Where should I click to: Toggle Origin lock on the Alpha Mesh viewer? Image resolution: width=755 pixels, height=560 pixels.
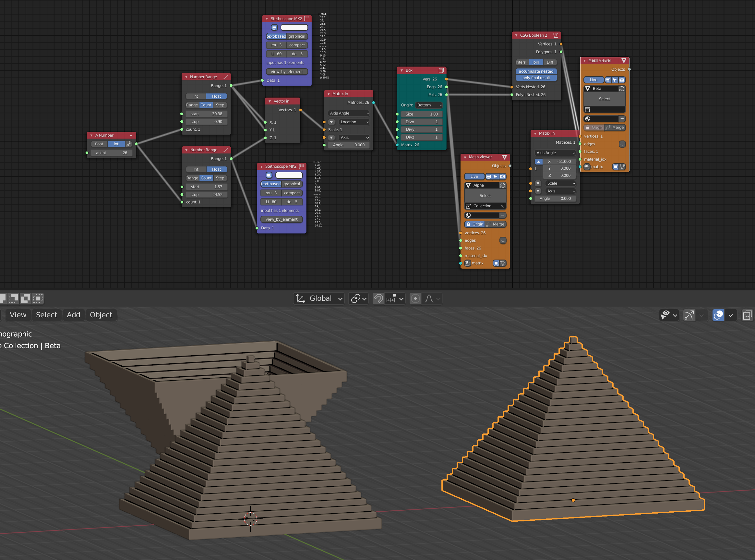coord(474,224)
